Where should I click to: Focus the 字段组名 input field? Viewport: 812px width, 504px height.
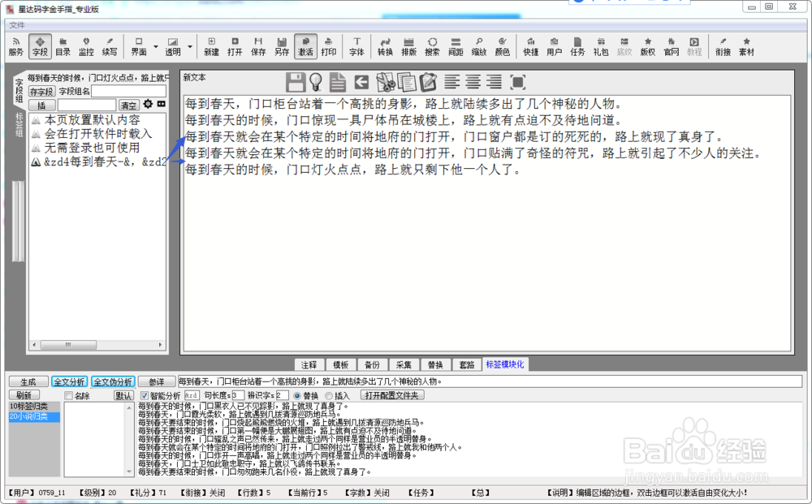[128, 92]
